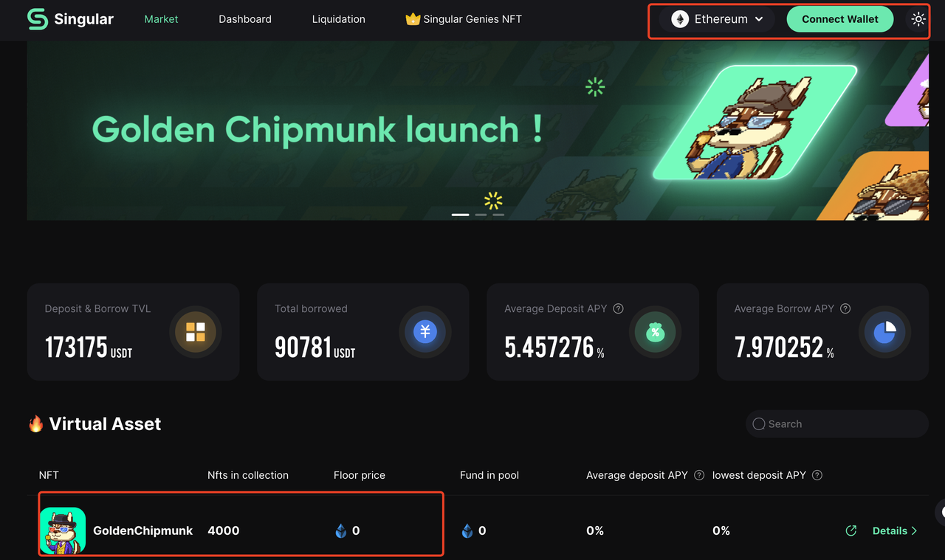This screenshot has width=945, height=560.
Task: Select the second banner carousel indicator
Action: (481, 215)
